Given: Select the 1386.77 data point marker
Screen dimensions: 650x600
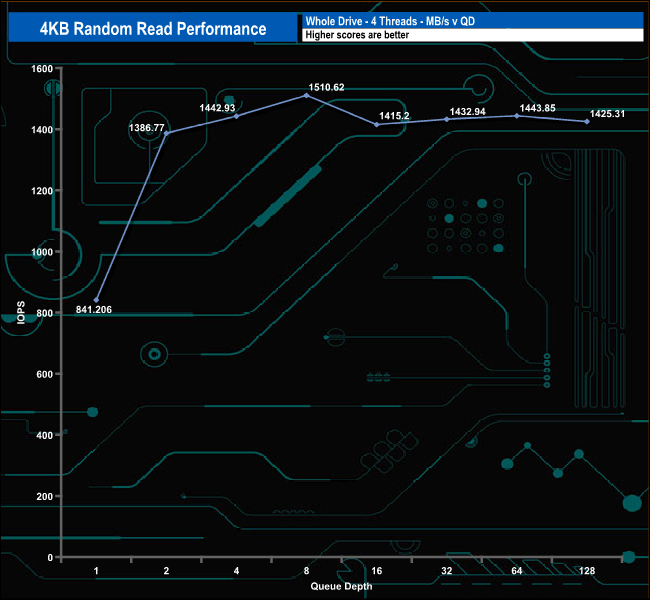Looking at the screenshot, I should click(x=167, y=133).
